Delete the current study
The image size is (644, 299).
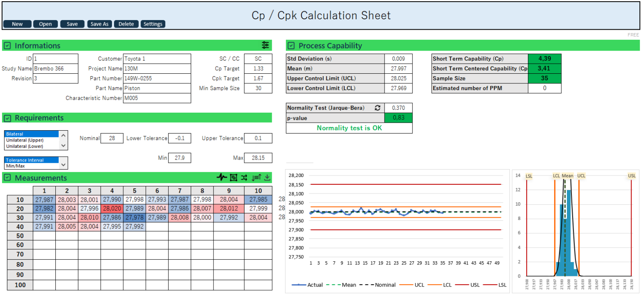coord(126,24)
